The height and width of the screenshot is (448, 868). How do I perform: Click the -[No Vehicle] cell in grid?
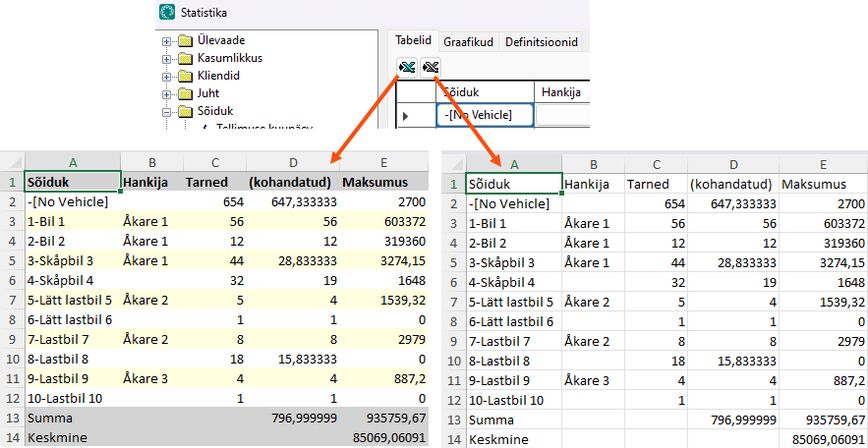pyautogui.click(x=486, y=115)
